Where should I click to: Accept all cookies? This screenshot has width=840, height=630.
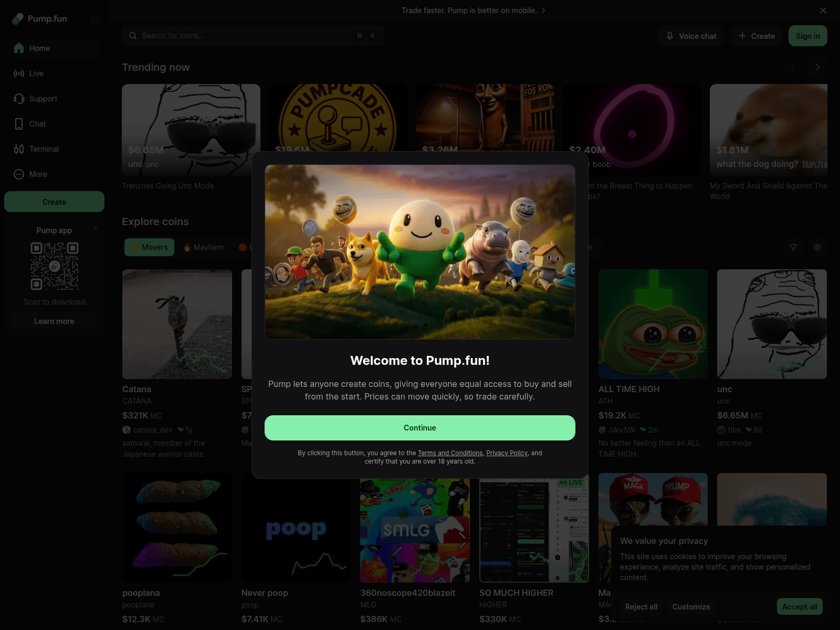[x=799, y=607]
